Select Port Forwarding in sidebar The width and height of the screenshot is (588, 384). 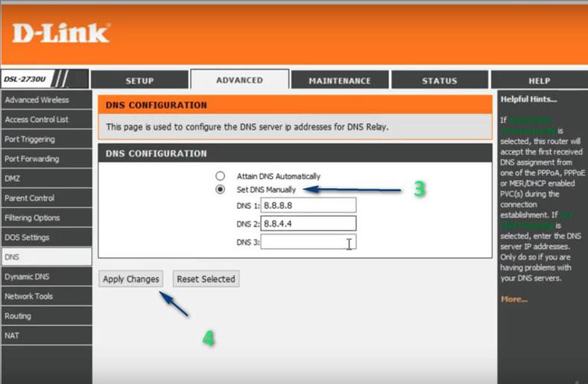pos(46,159)
